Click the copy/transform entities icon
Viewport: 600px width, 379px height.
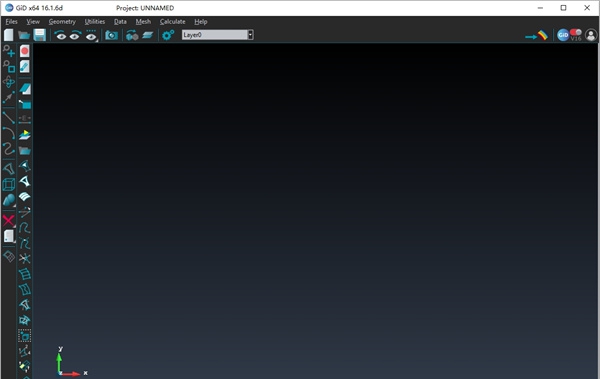tap(132, 36)
